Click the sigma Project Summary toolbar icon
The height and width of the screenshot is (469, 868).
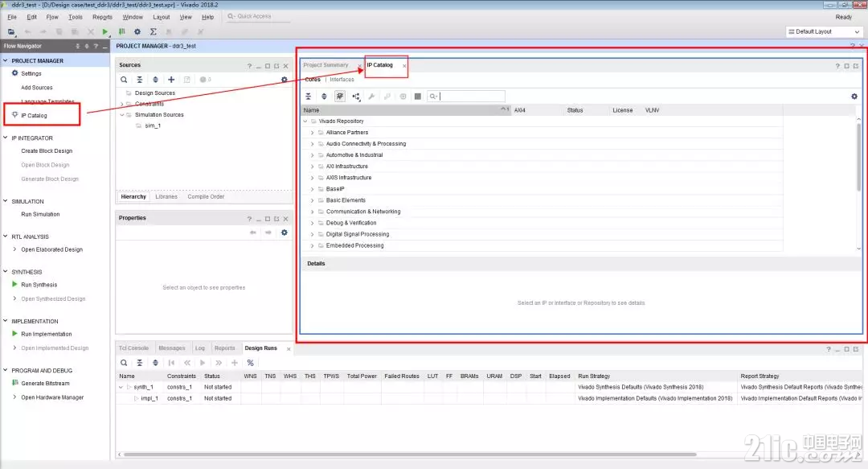click(x=154, y=31)
